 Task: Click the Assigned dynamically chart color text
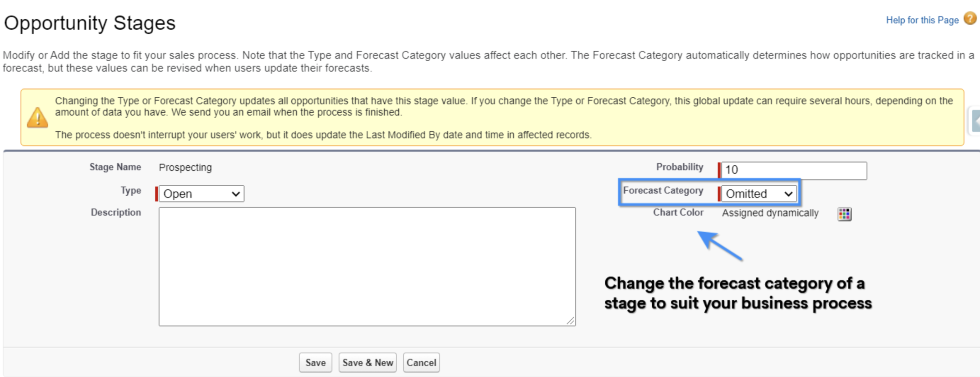click(x=770, y=213)
